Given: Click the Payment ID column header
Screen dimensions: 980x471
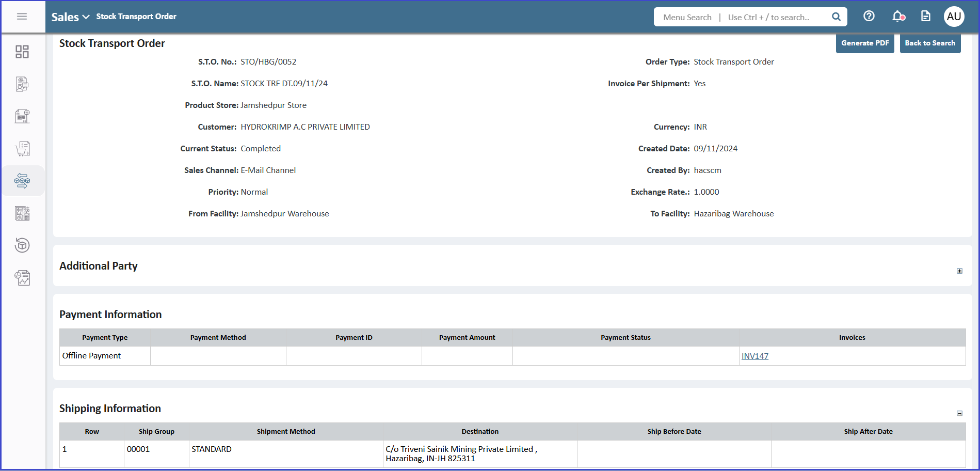Looking at the screenshot, I should pyautogui.click(x=354, y=338).
